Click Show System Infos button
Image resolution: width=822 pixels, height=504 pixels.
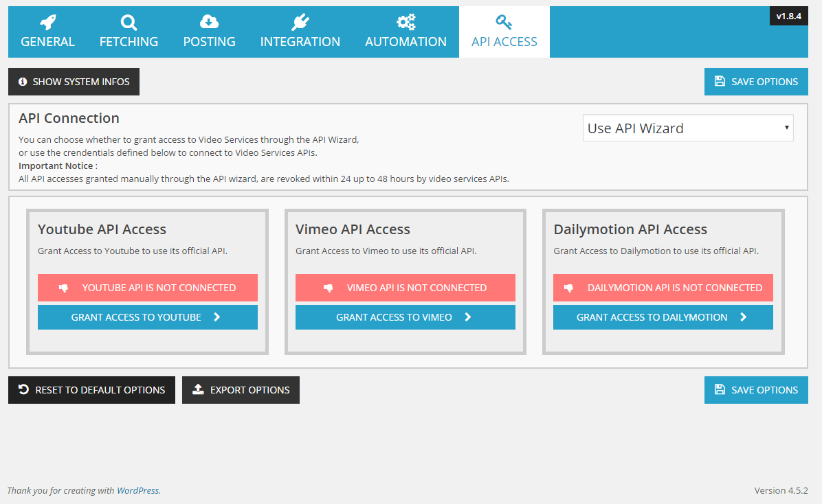74,82
